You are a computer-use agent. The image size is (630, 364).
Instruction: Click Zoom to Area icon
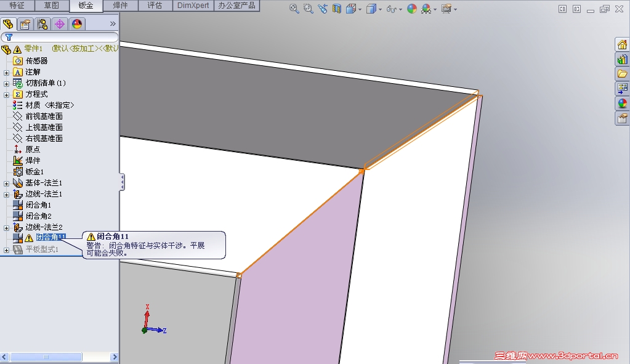click(308, 9)
